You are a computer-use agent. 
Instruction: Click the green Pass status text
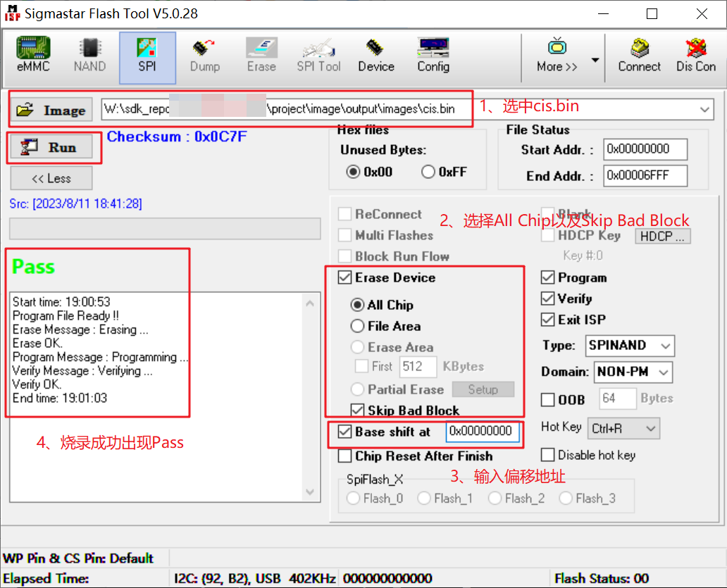click(33, 266)
